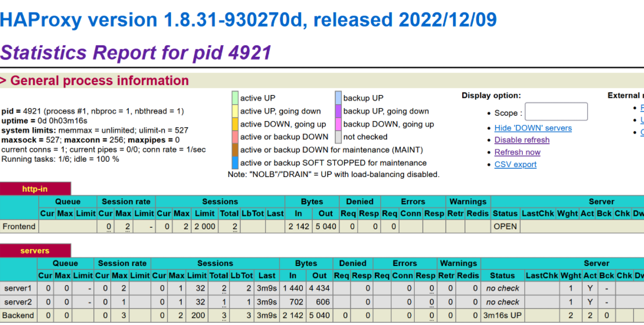Click the Scope input field

[556, 112]
